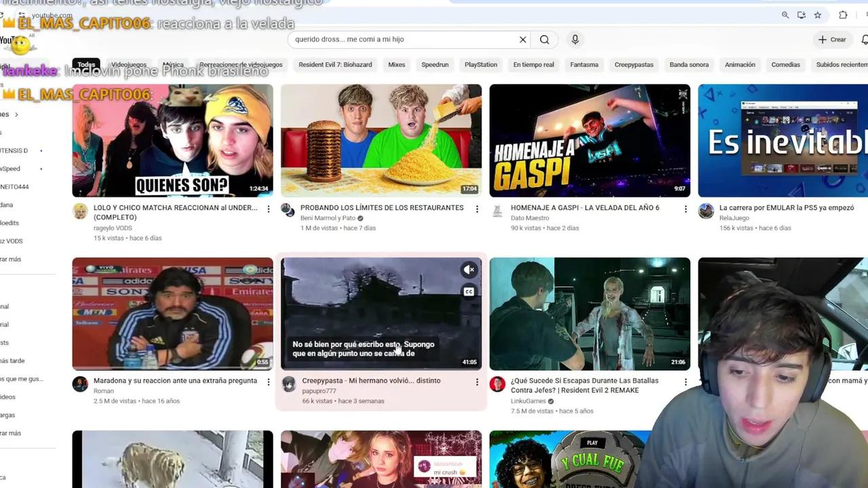Click the magnifying glass search button
This screenshot has height=488, width=868.
pyautogui.click(x=545, y=39)
